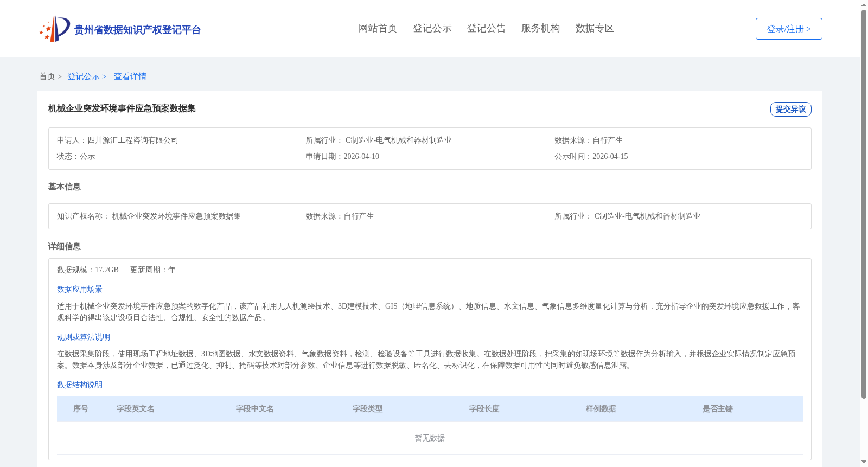Click the 数据应用场景 subheading
This screenshot has width=868, height=467.
coord(80,289)
